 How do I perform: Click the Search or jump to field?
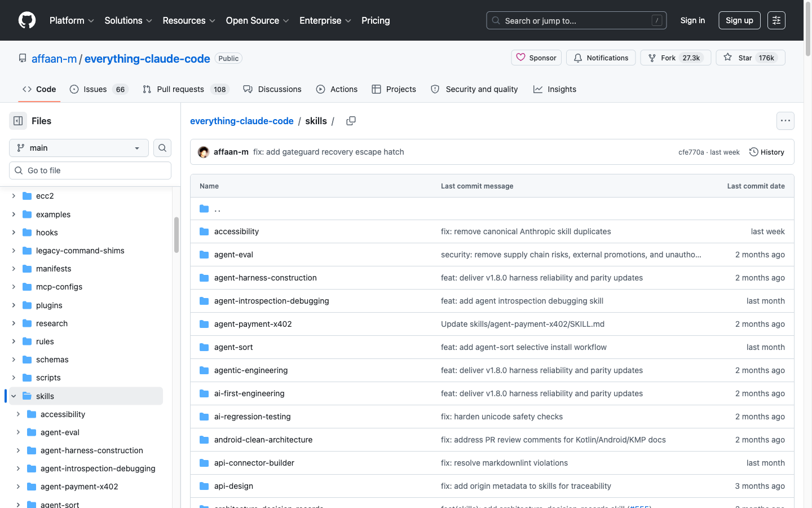pyautogui.click(x=576, y=20)
